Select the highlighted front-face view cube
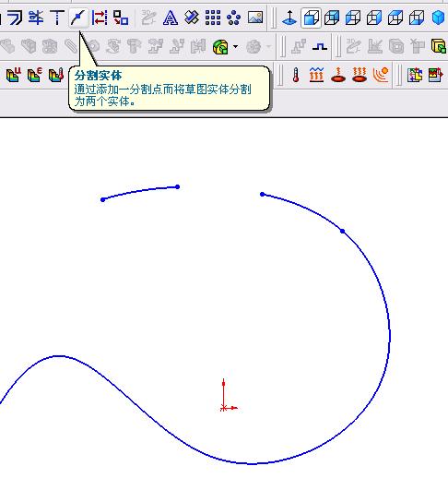 click(311, 18)
